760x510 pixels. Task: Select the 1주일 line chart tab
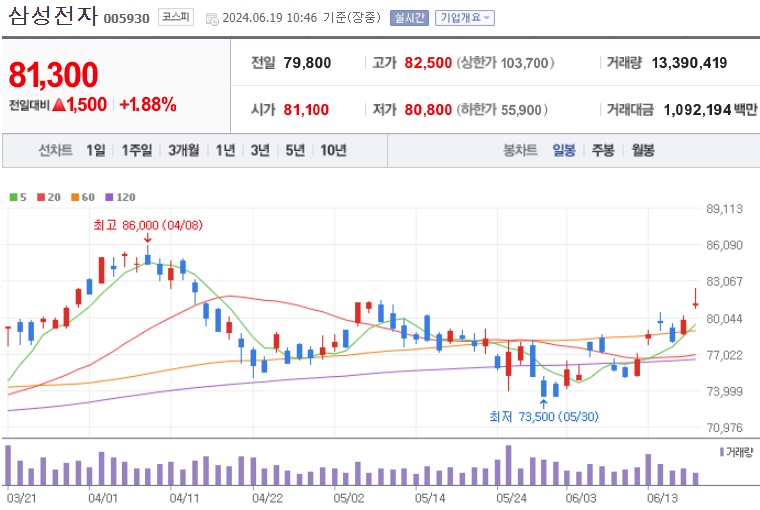(137, 150)
